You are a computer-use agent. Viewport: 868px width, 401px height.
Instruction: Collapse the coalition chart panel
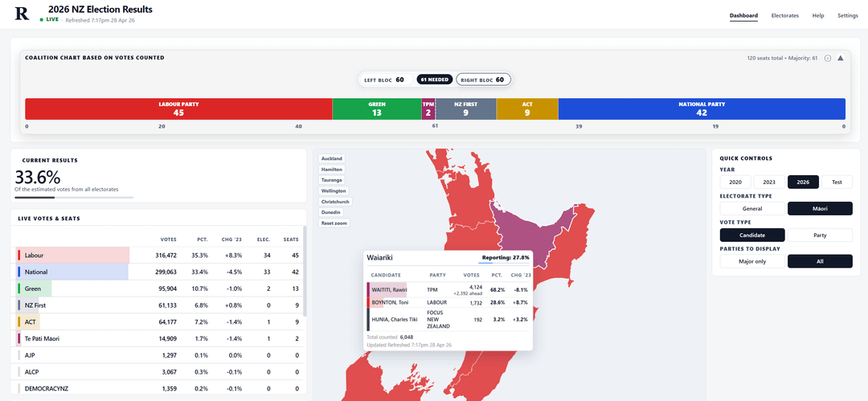[840, 58]
